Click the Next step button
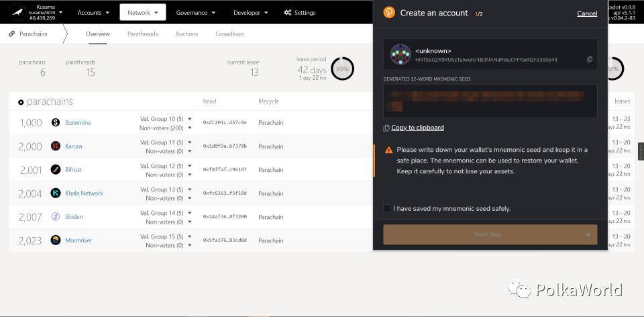The height and width of the screenshot is (317, 644). [x=490, y=234]
